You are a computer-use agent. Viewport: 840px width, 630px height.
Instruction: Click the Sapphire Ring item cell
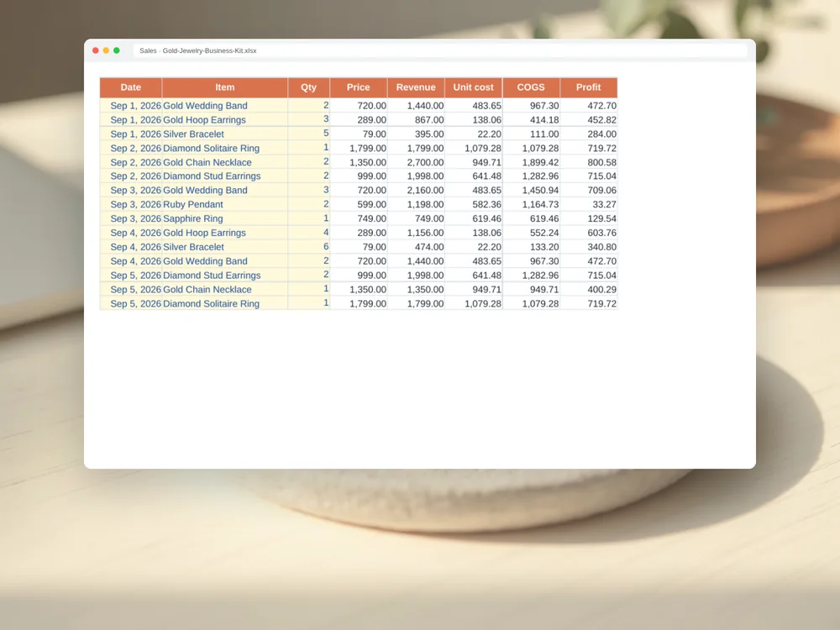225,218
